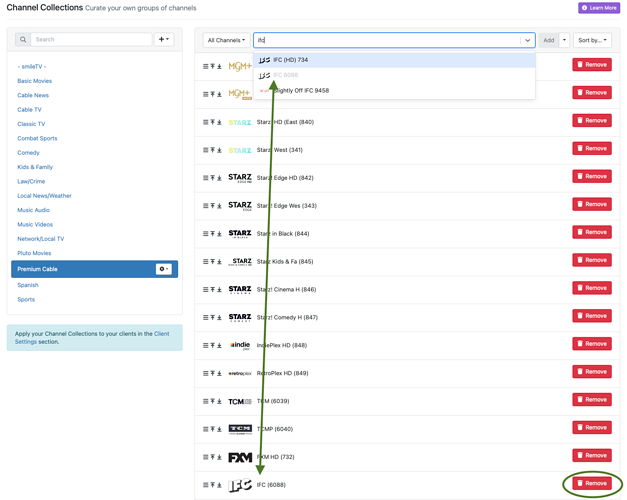This screenshot has height=500, width=627.
Task: Open the Premium Cable gear settings dropdown
Action: click(163, 269)
